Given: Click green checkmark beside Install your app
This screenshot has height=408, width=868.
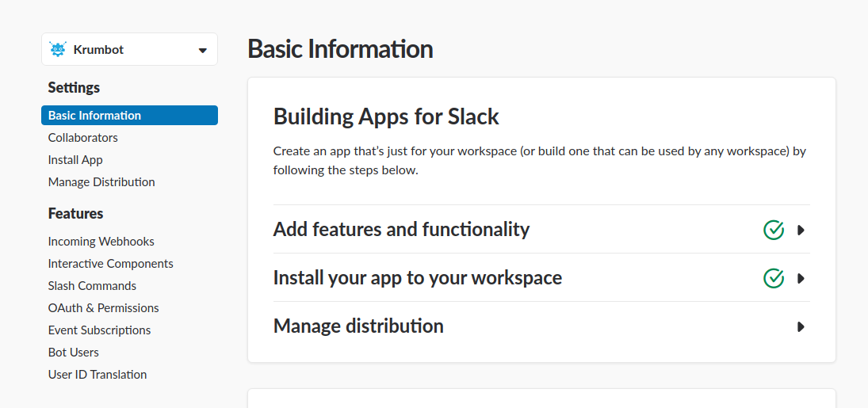Looking at the screenshot, I should point(774,278).
